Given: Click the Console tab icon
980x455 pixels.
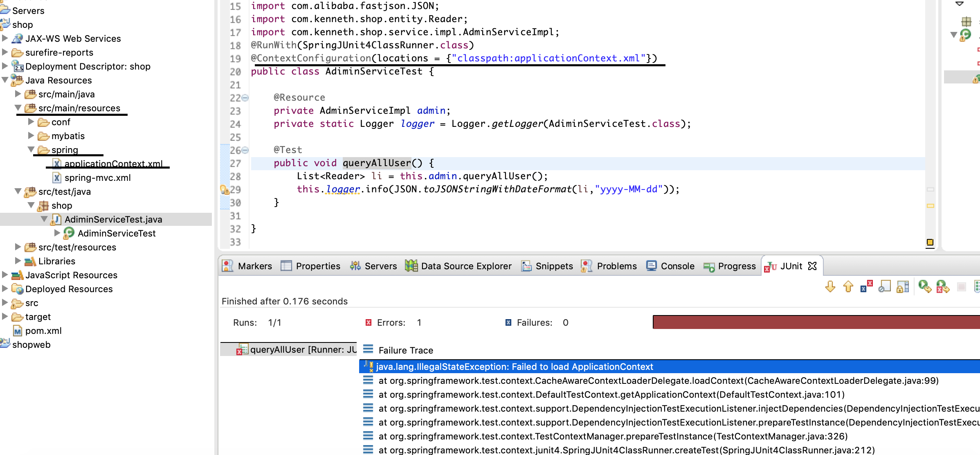Looking at the screenshot, I should [652, 266].
